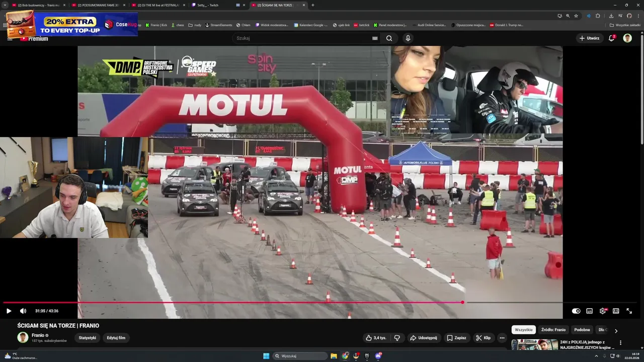Play the YouTube video
644x362 pixels.
[x=9, y=311]
